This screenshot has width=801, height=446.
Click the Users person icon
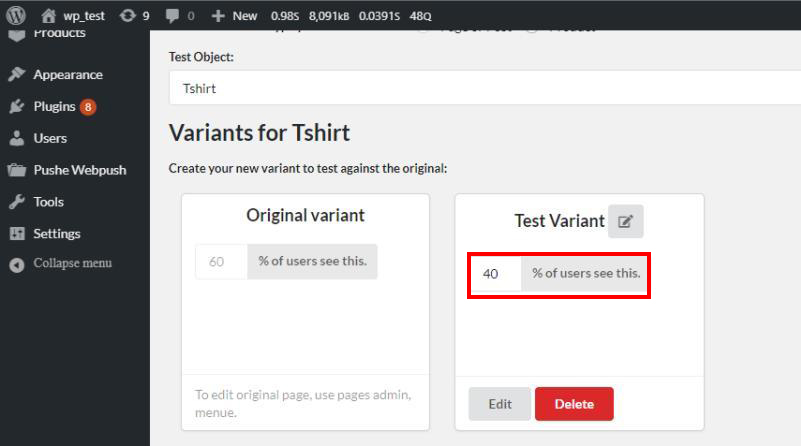(x=16, y=138)
